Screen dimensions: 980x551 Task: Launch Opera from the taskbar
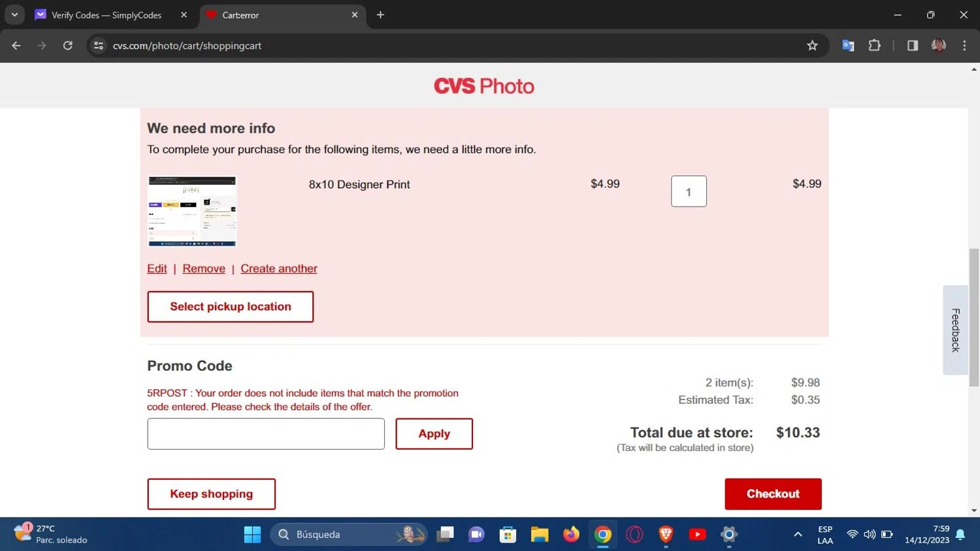634,535
